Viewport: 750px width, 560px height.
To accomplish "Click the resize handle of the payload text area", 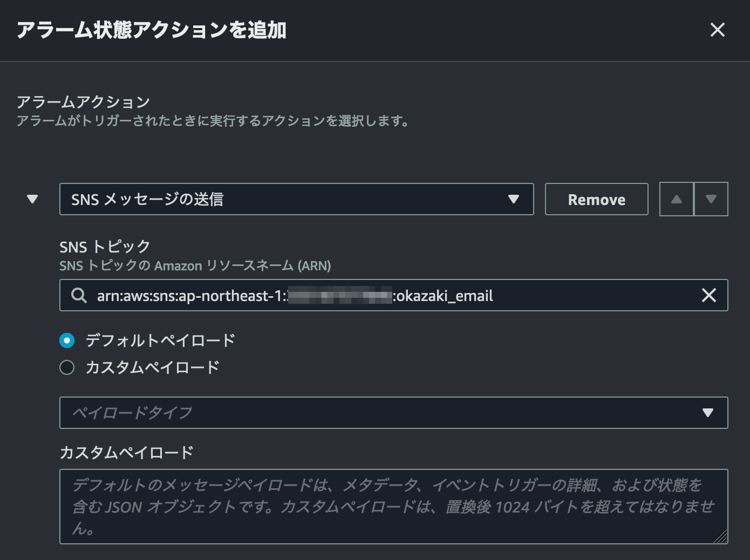I will pos(721,537).
